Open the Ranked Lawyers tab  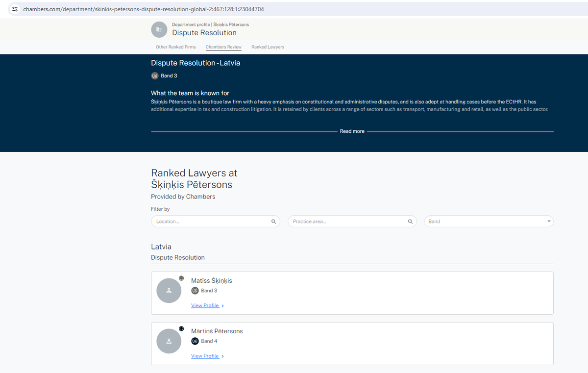268,47
